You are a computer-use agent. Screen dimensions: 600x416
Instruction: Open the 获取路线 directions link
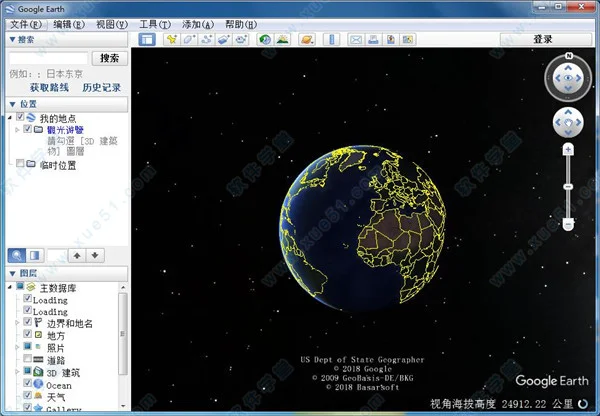[x=49, y=88]
